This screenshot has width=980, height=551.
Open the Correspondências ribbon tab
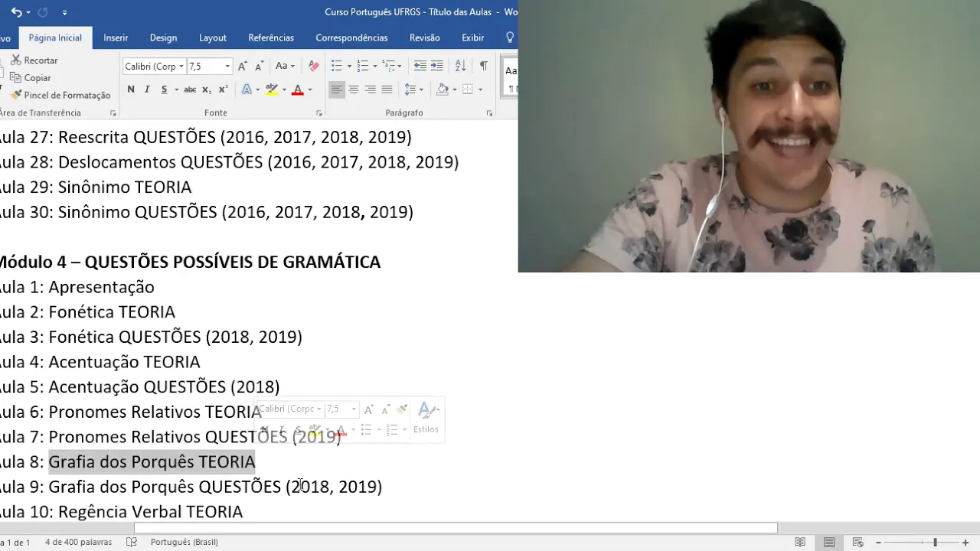coord(351,37)
